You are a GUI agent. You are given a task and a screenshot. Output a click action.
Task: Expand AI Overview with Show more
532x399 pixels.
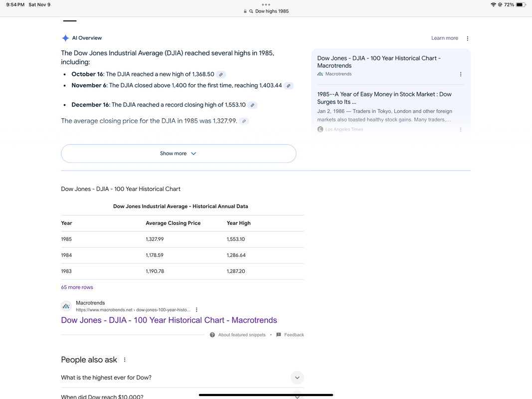(x=178, y=153)
